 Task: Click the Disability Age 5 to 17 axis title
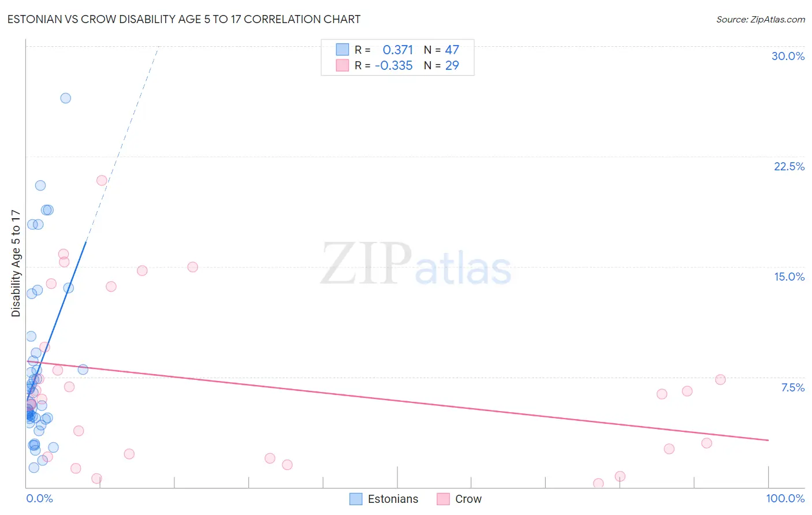coord(16,263)
